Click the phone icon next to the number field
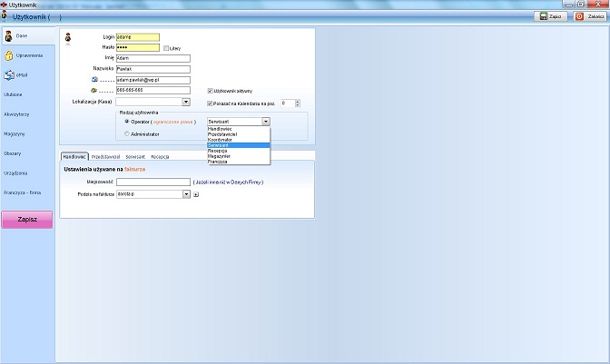The width and height of the screenshot is (610, 364). pyautogui.click(x=94, y=90)
